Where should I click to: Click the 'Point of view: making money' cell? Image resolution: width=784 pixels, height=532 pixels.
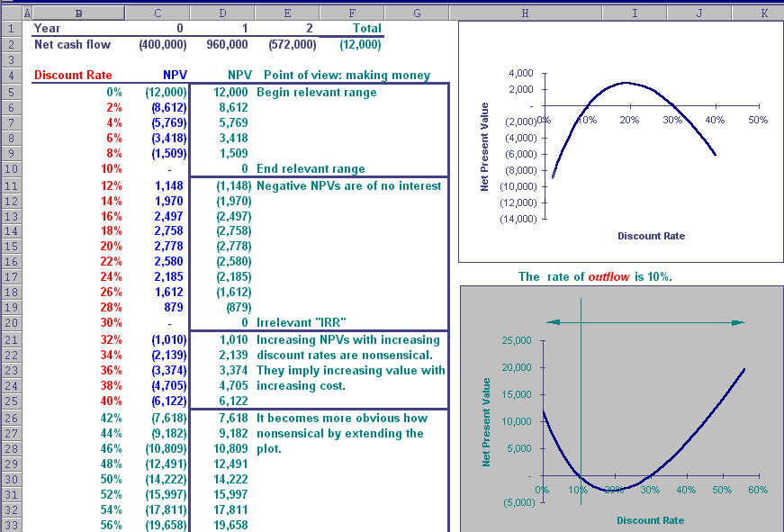[x=347, y=76]
